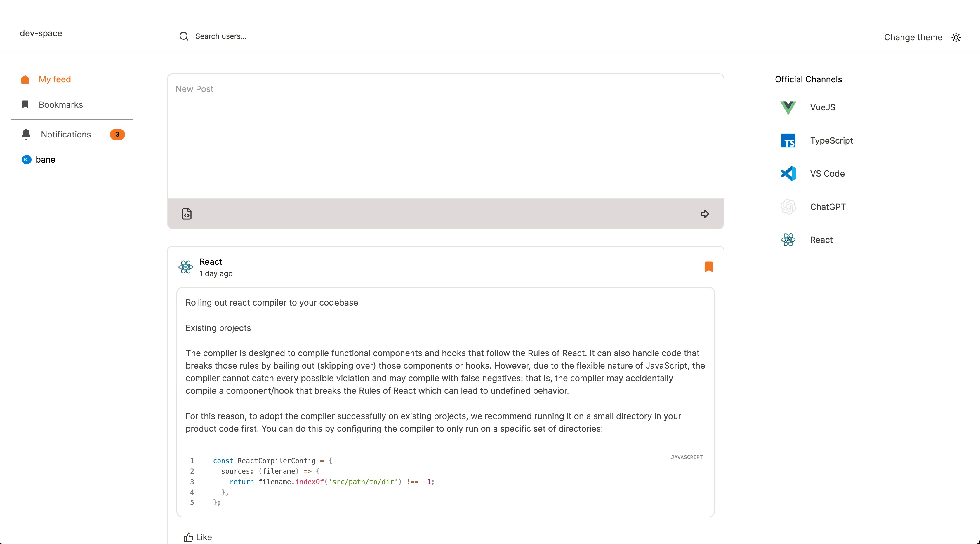Toggle theme with the sun icon

click(956, 37)
